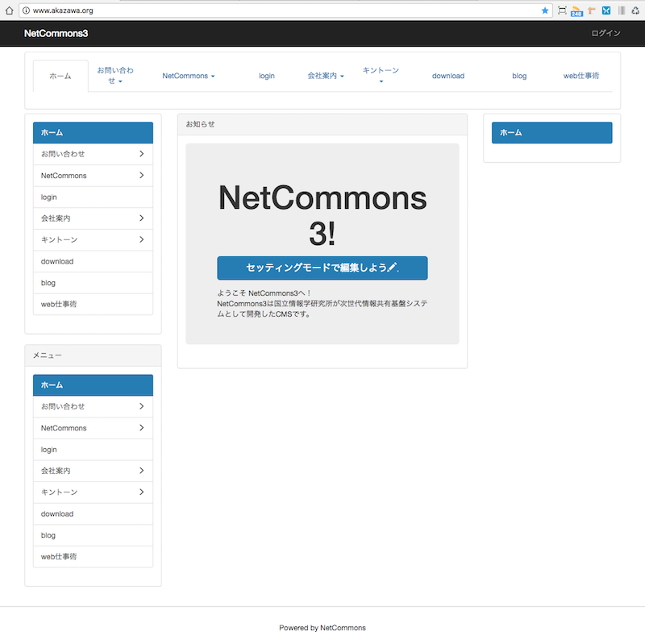The width and height of the screenshot is (645, 644).
Task: Click the screenshot capture extension icon
Action: [x=562, y=10]
